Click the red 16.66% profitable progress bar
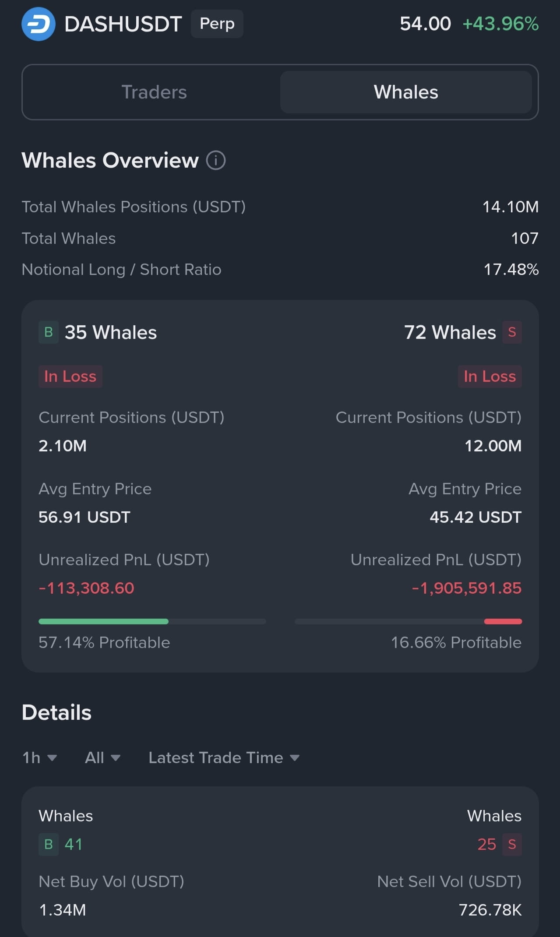The image size is (560, 937). tap(409, 621)
